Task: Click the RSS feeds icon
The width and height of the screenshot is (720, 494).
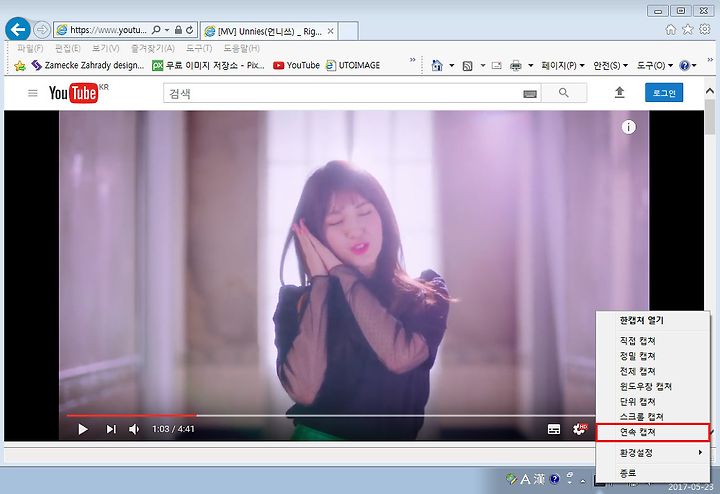Action: [x=467, y=66]
